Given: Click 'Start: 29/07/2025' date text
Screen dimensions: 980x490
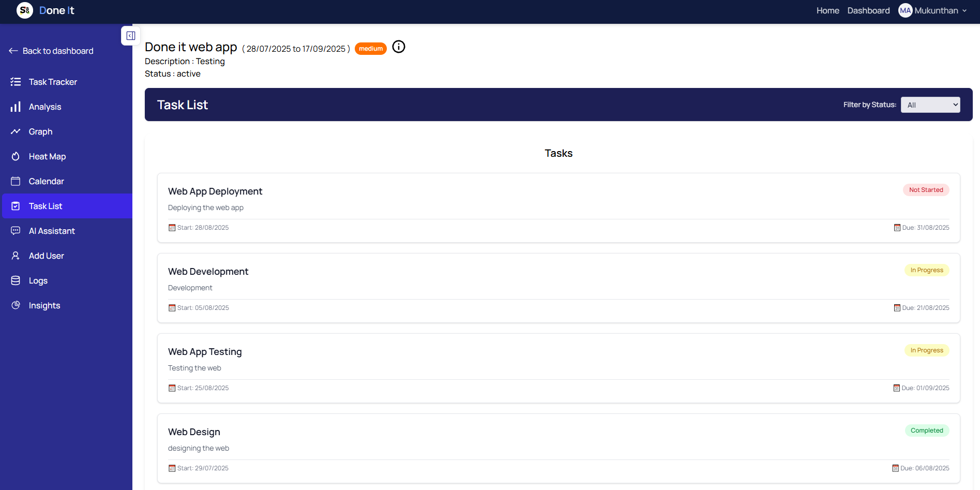Looking at the screenshot, I should 203,468.
